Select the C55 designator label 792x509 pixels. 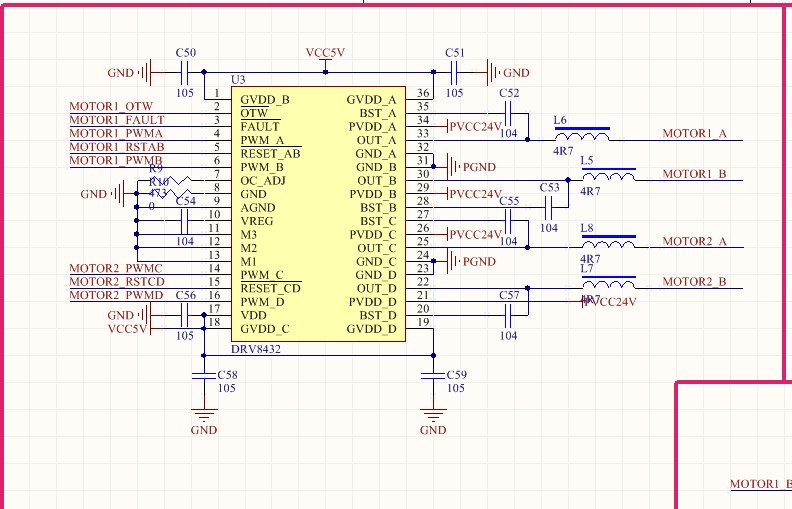pyautogui.click(x=509, y=201)
